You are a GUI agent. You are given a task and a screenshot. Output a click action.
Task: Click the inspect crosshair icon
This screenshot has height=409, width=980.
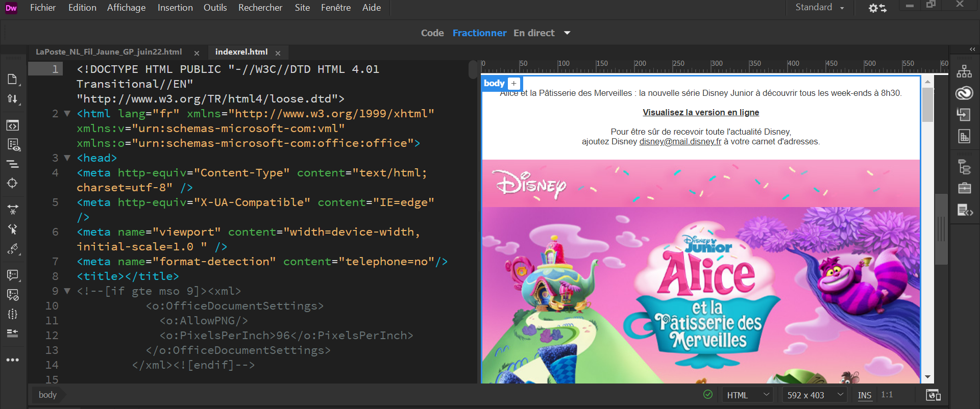click(x=13, y=184)
